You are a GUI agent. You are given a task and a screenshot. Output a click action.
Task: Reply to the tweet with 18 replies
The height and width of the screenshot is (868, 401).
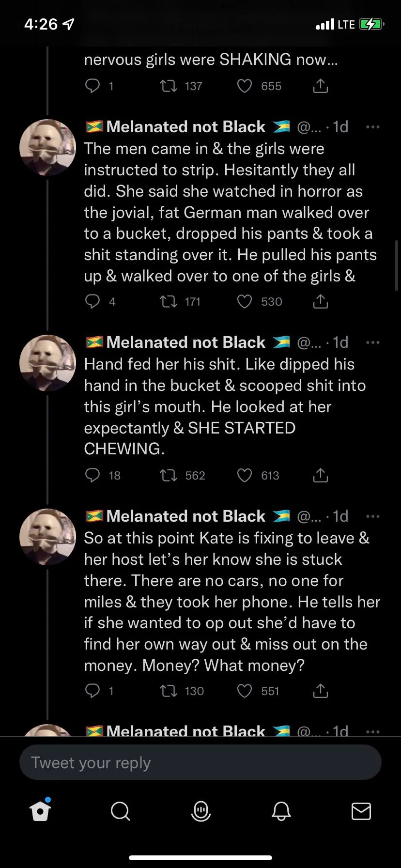coord(93,476)
